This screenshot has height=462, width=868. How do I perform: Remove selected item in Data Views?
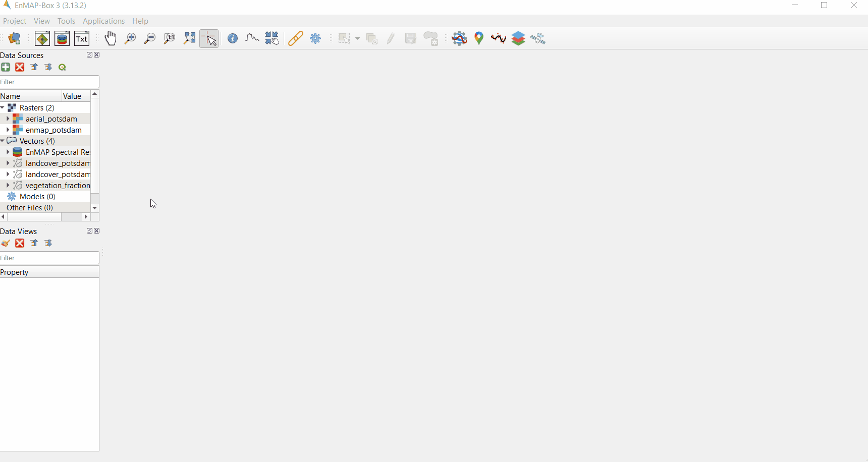[x=20, y=243]
